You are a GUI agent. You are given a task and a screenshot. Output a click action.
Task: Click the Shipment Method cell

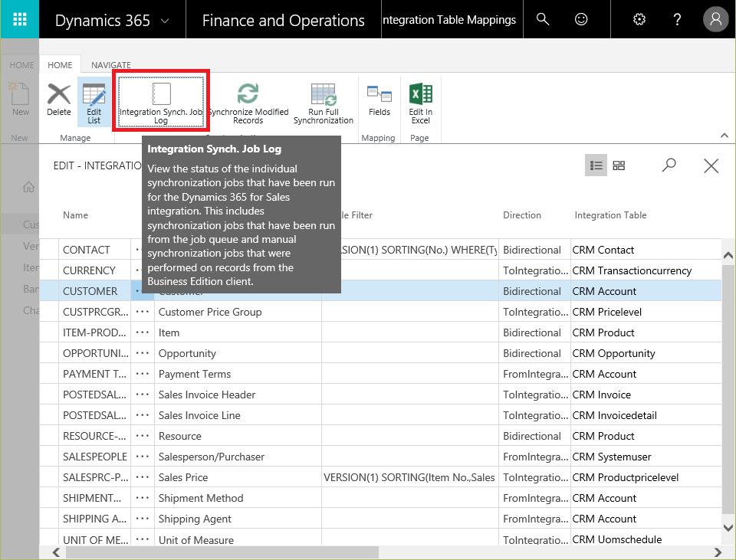(238, 498)
